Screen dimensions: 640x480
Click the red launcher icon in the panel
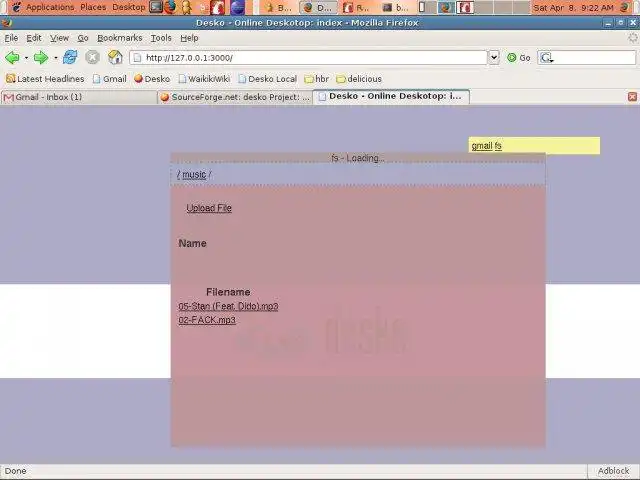pyautogui.click(x=217, y=7)
